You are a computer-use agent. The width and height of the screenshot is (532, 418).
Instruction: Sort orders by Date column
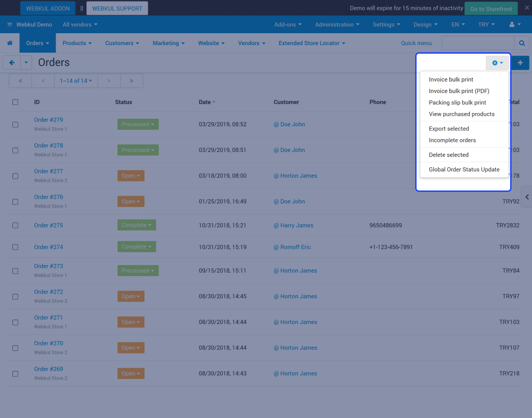pos(207,102)
